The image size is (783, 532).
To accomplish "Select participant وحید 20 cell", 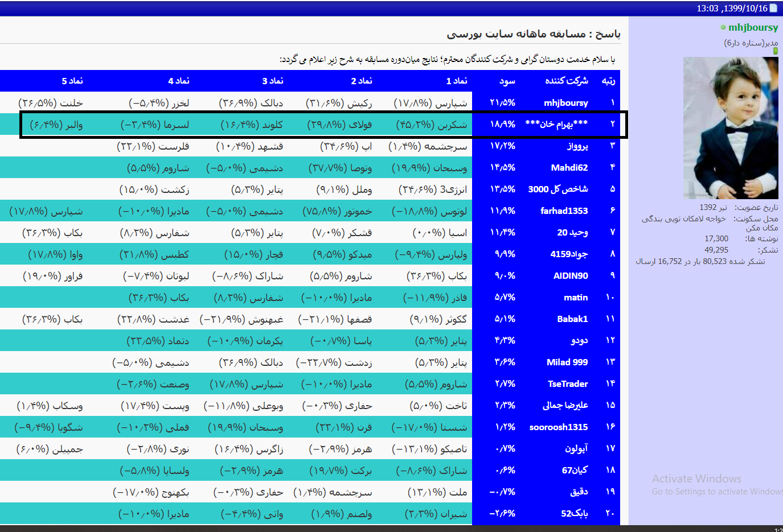I will click(573, 232).
